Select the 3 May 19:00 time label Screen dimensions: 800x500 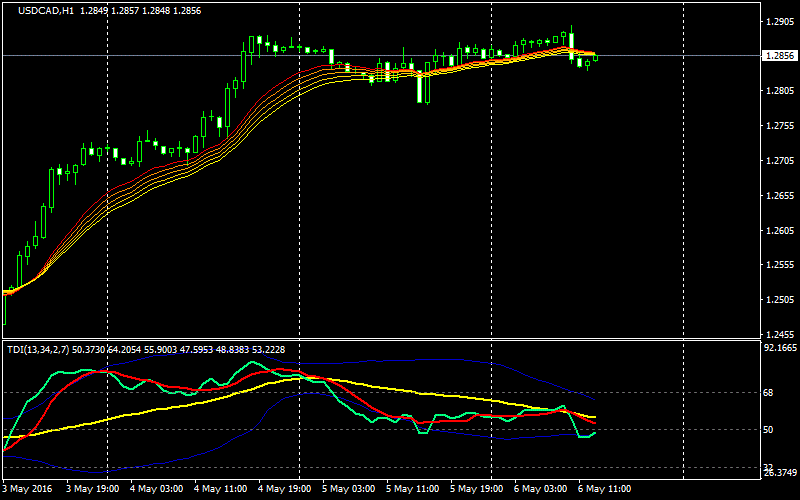pyautogui.click(x=92, y=490)
